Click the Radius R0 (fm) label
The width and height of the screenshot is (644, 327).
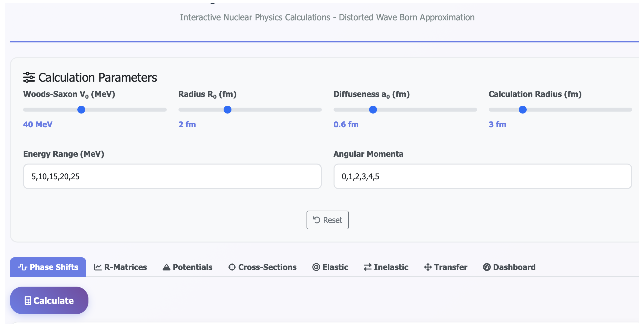[207, 94]
